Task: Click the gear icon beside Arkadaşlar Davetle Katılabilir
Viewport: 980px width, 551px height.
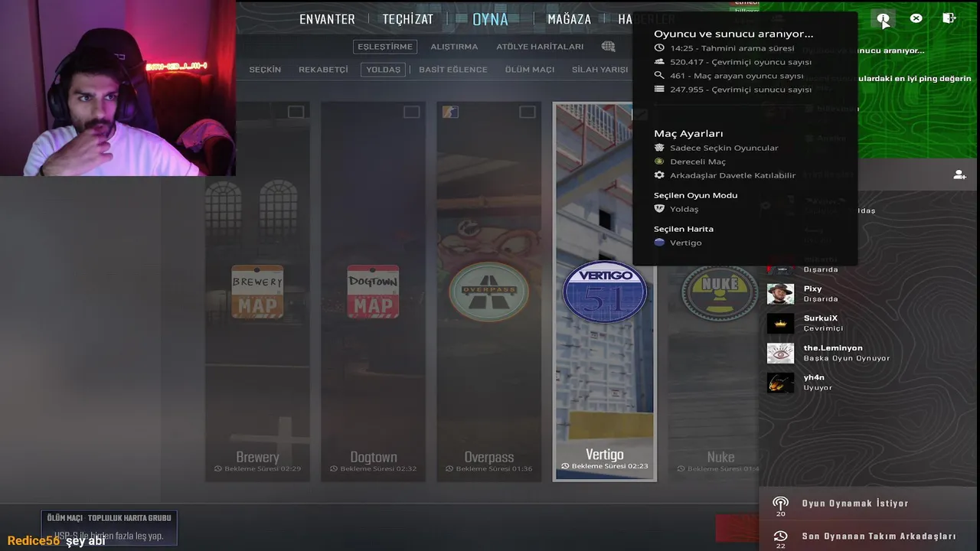Action: (x=659, y=175)
